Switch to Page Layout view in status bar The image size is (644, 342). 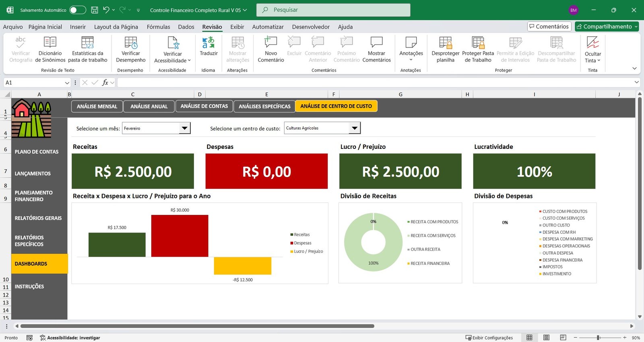[x=546, y=338]
